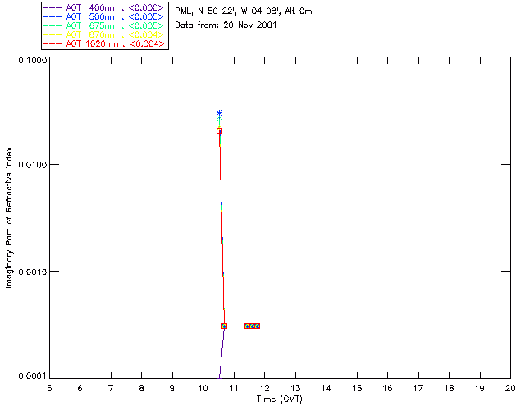The width and height of the screenshot is (525, 420).
Task: Click the 'Data from: 20 Nov 2001' text
Action: (226, 25)
